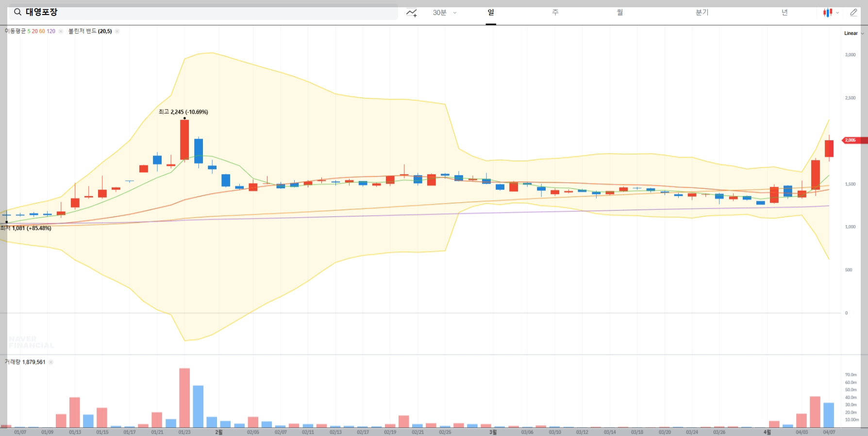This screenshot has width=868, height=436.
Task: Switch to the 월 monthly tab
Action: click(620, 13)
